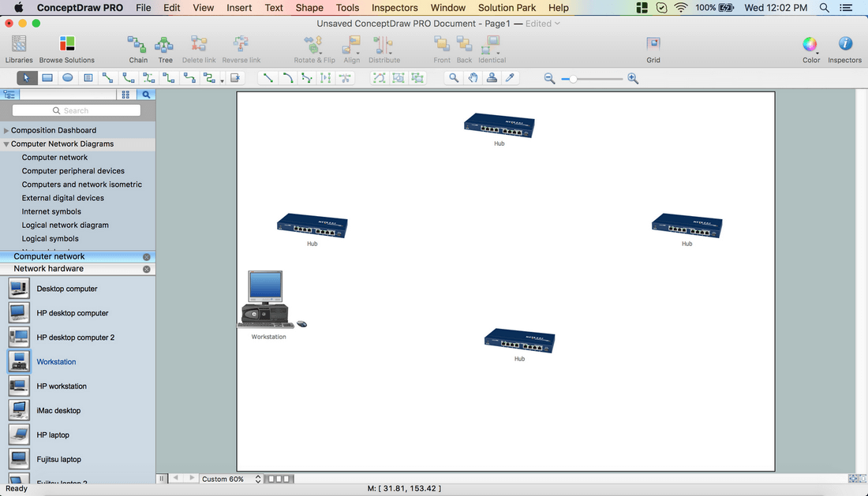Click the Chain connection tool
This screenshot has width=868, height=496.
[x=138, y=49]
